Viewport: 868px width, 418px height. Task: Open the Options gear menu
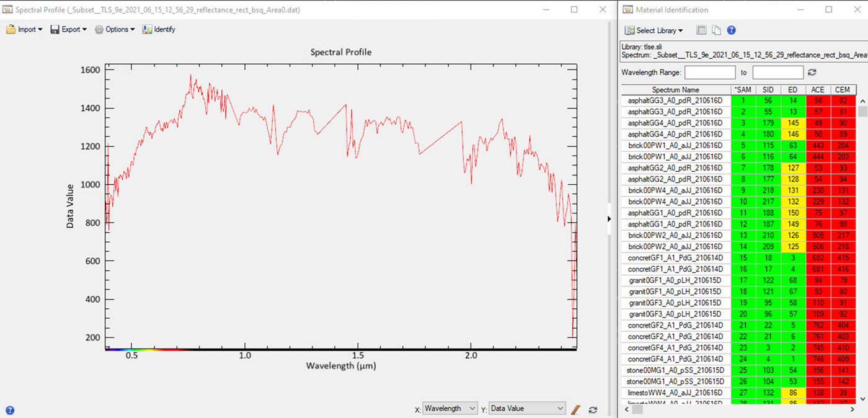115,29
